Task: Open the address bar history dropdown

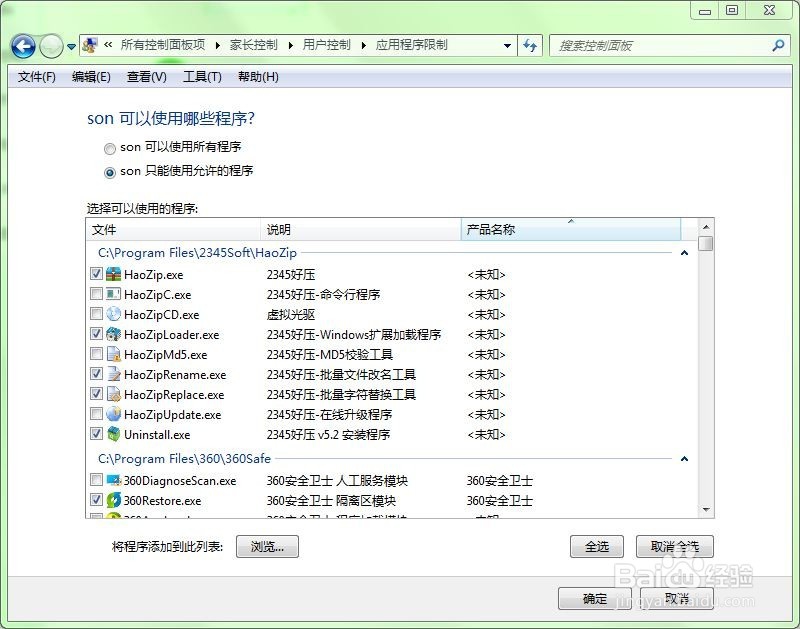Action: [x=507, y=46]
